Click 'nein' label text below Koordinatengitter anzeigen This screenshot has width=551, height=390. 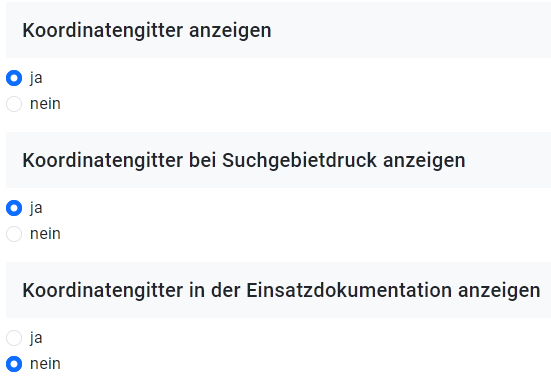[x=45, y=104]
